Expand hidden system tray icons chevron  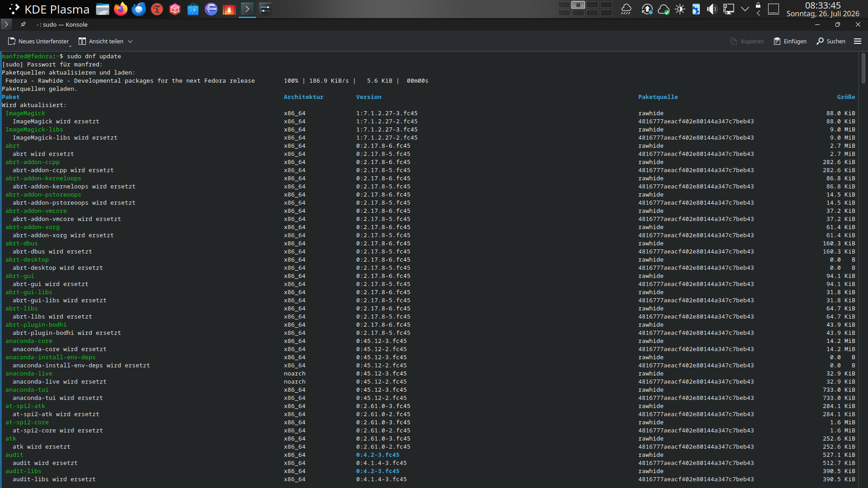pyautogui.click(x=745, y=9)
